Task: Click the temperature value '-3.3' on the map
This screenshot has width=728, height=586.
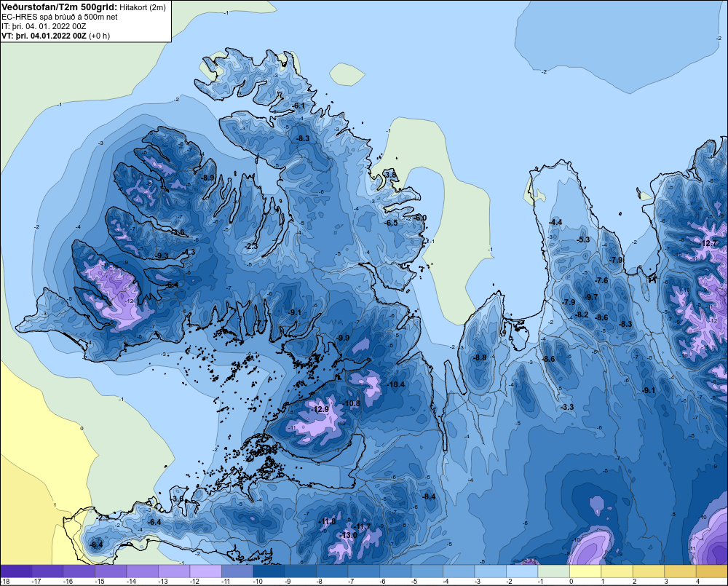Action: point(567,407)
